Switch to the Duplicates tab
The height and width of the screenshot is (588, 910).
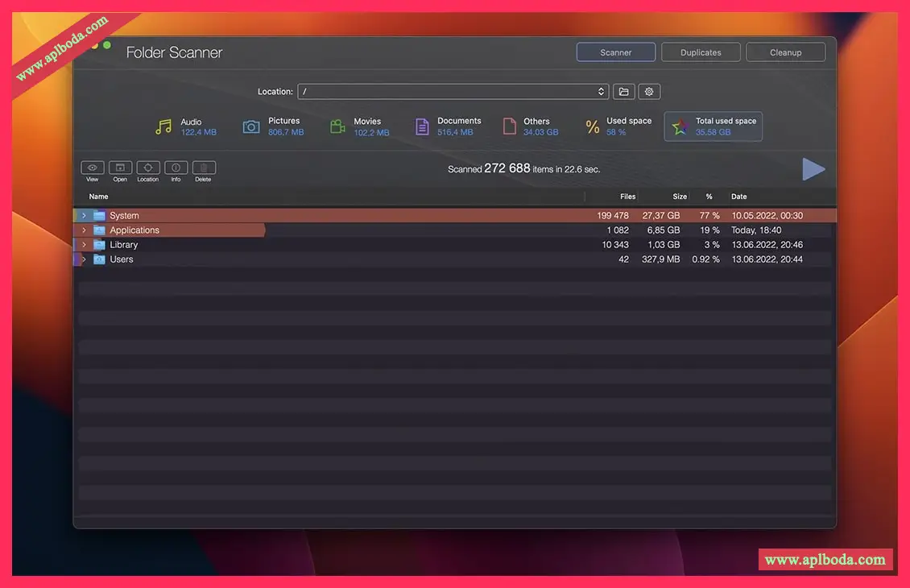(701, 52)
